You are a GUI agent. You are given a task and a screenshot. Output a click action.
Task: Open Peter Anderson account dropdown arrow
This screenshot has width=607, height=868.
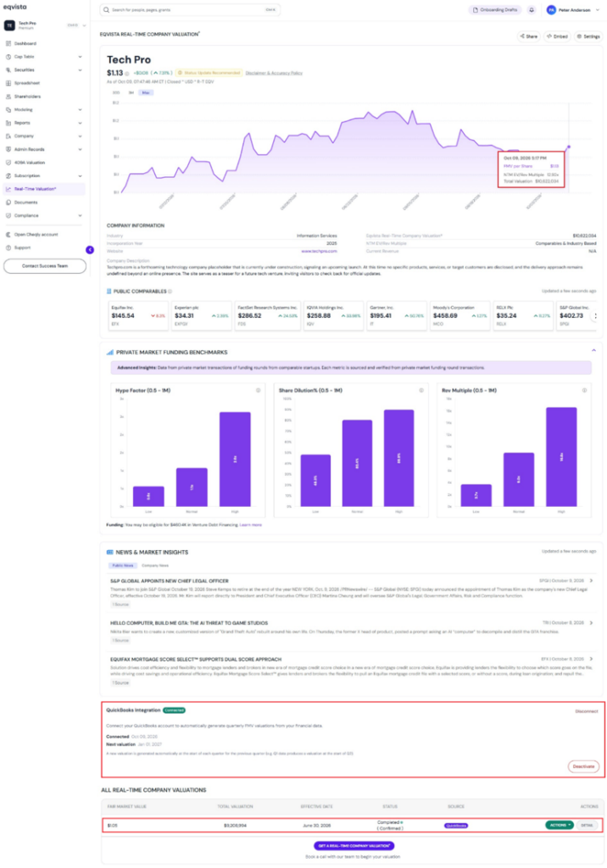coord(598,10)
